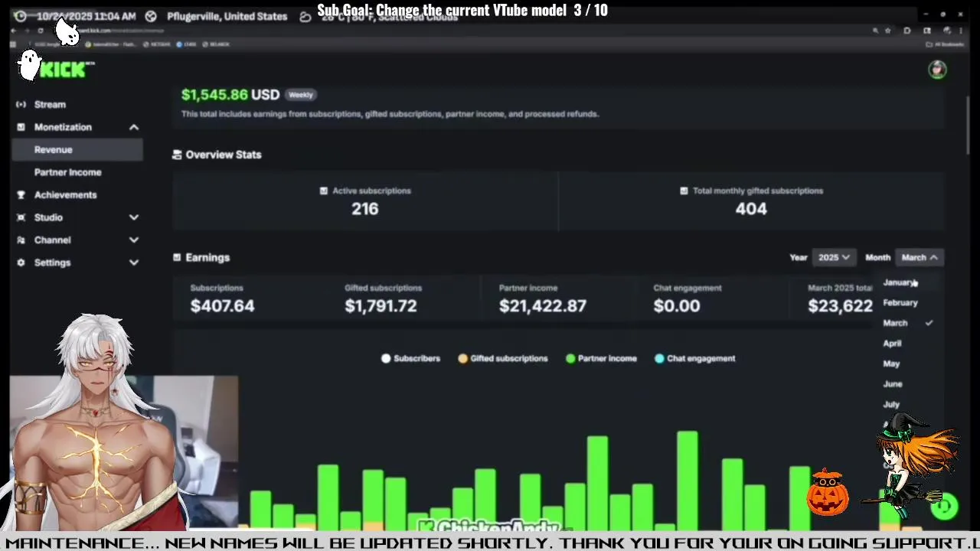980x551 pixels.
Task: Click the Earnings heading icon
Action: 177,258
